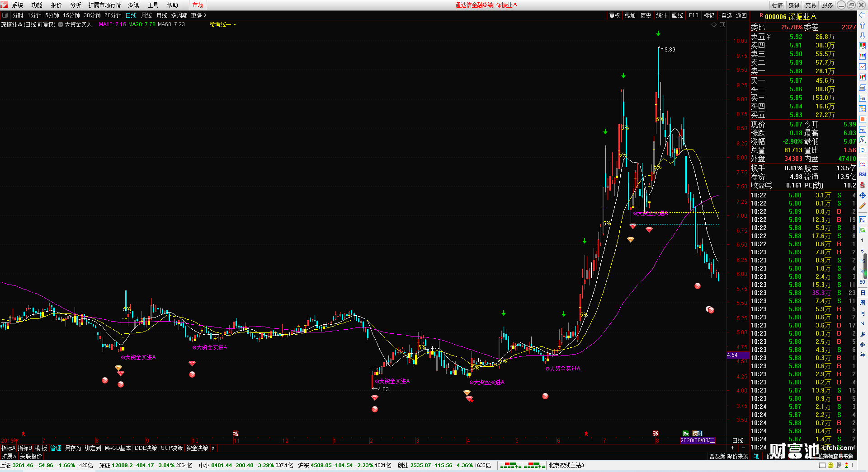Click the minus zoom-out button under chart
The width and height of the screenshot is (868, 472).
(x=744, y=448)
